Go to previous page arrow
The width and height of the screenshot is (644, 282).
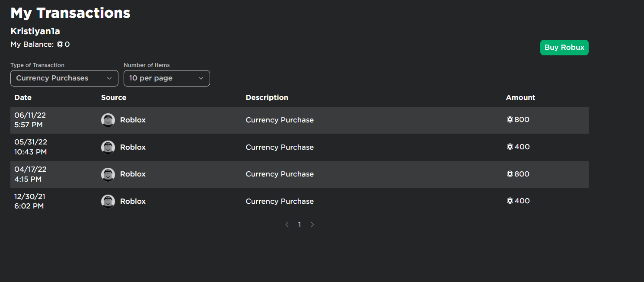(x=287, y=224)
